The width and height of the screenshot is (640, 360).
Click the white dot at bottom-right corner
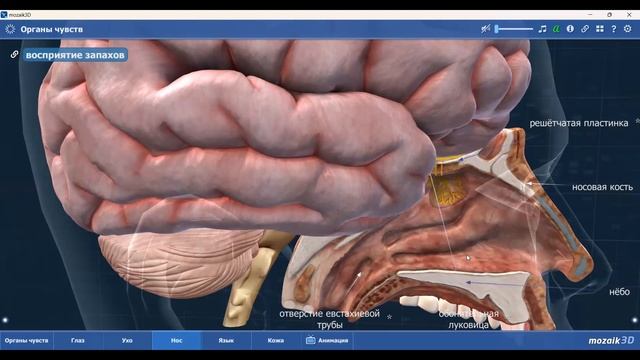pyautogui.click(x=635, y=320)
